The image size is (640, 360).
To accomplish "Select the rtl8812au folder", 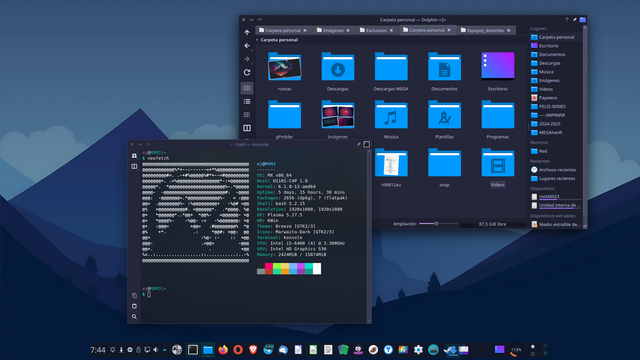I will 391,168.
